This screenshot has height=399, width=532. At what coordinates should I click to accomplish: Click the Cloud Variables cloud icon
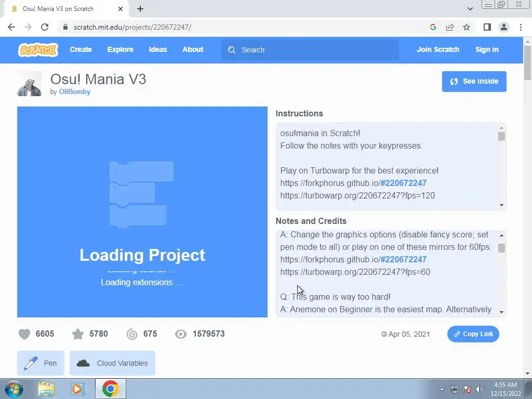coord(83,363)
